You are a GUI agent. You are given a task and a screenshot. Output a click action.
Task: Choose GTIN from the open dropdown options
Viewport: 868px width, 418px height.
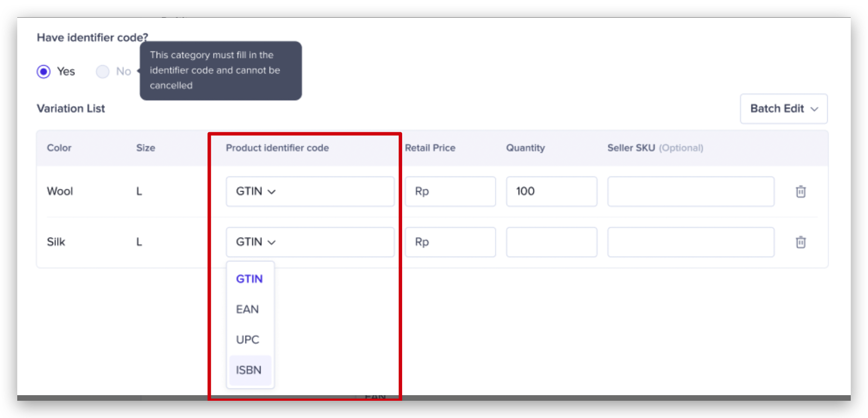pos(249,279)
